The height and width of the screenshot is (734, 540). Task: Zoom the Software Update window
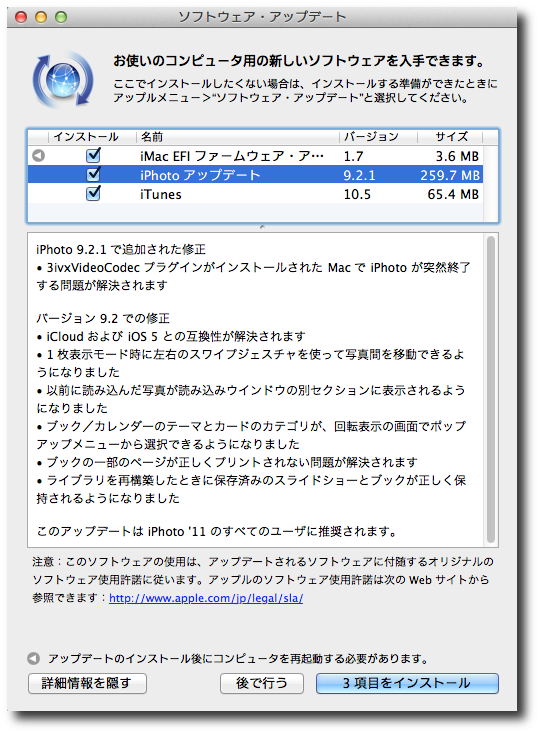point(61,17)
